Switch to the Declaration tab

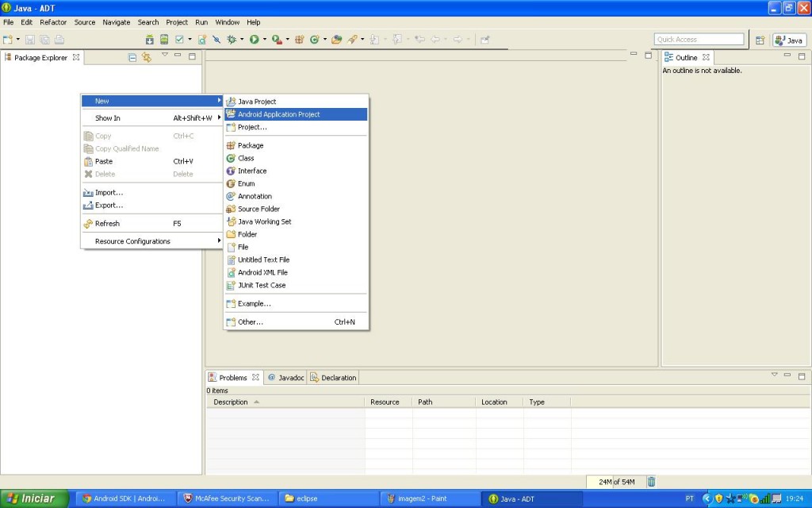coord(334,378)
